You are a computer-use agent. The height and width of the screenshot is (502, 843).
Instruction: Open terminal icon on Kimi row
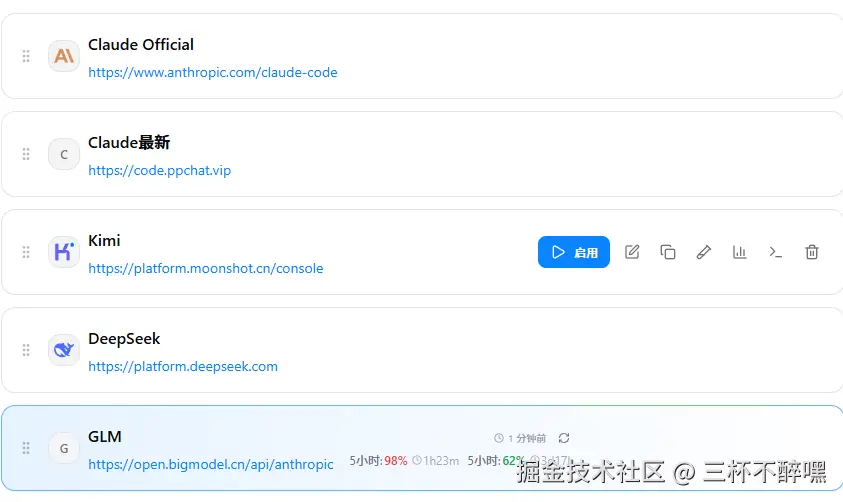pos(775,252)
